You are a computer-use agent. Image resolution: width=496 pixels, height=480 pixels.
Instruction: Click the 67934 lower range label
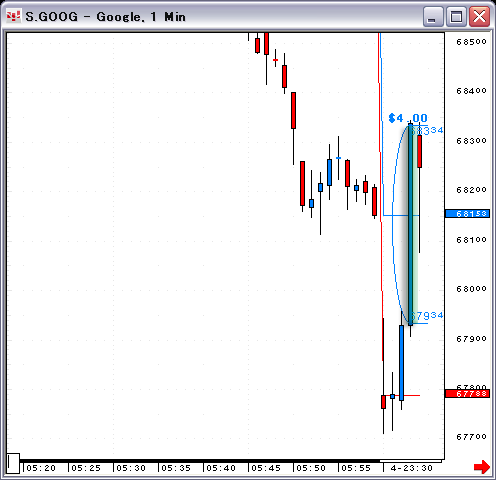coord(427,315)
